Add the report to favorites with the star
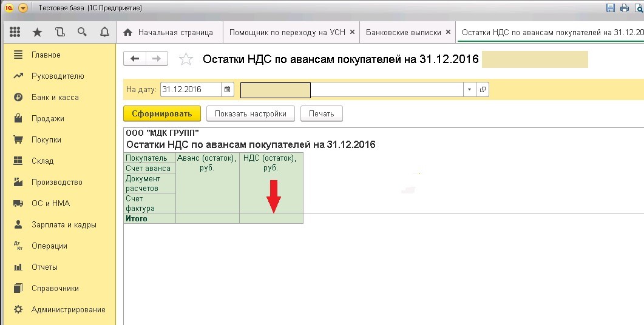Image resolution: width=644 pixels, height=325 pixels. click(186, 59)
